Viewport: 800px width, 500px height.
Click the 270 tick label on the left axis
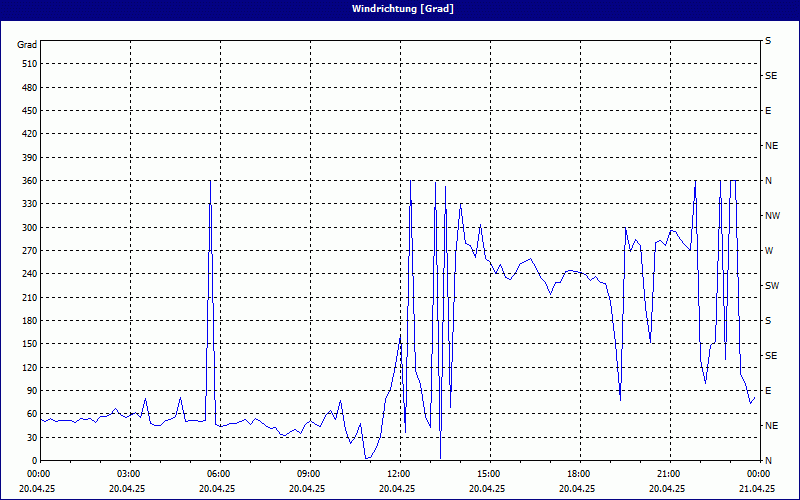coord(27,251)
